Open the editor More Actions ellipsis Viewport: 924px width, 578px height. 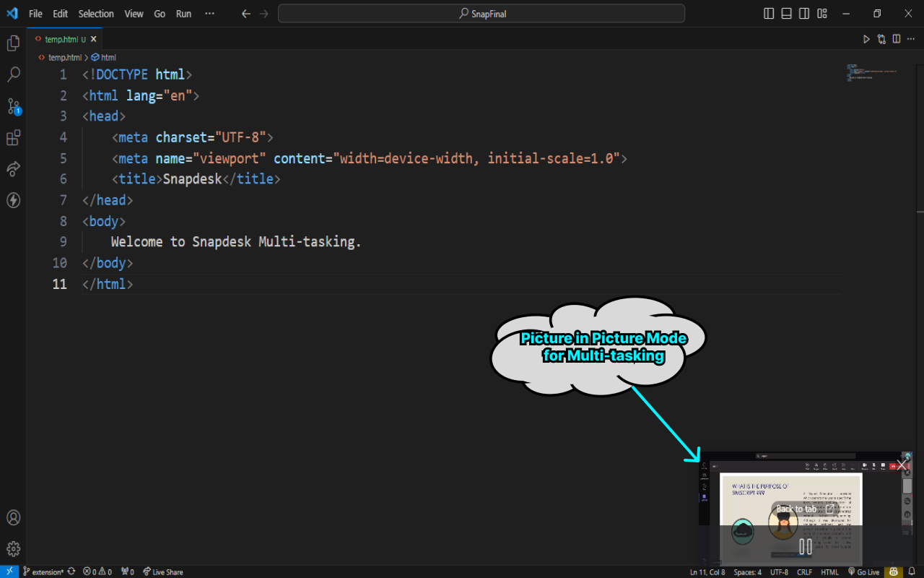coord(910,39)
